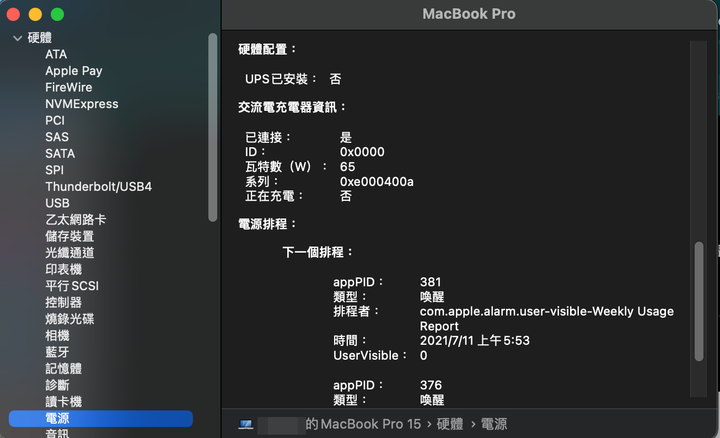Show 燒錄光碟 details
720x438 pixels.
pyautogui.click(x=69, y=319)
